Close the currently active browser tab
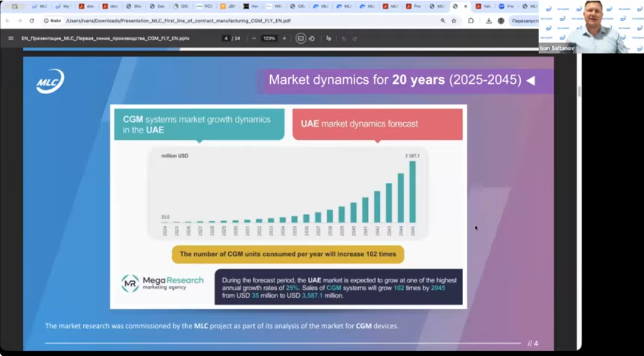The height and width of the screenshot is (356, 644). pos(465,6)
